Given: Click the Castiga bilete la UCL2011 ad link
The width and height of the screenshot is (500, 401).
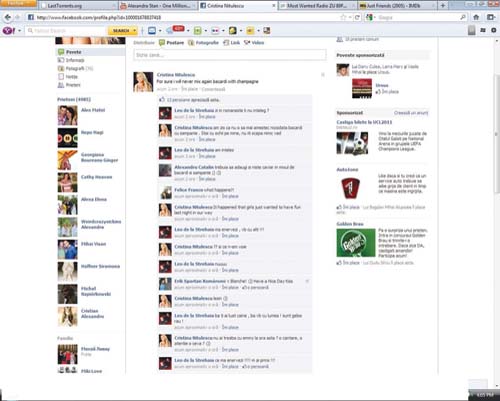Looking at the screenshot, I should [x=364, y=122].
